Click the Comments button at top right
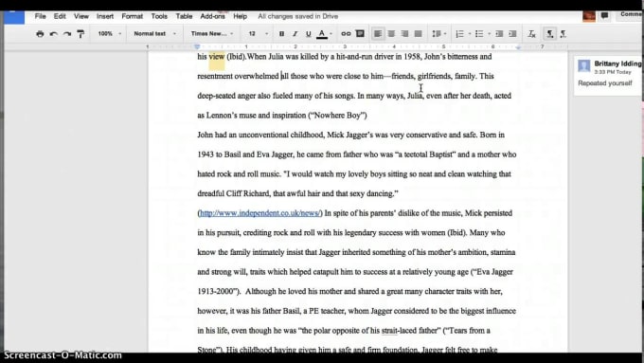This screenshot has height=363, width=644. (x=629, y=15)
